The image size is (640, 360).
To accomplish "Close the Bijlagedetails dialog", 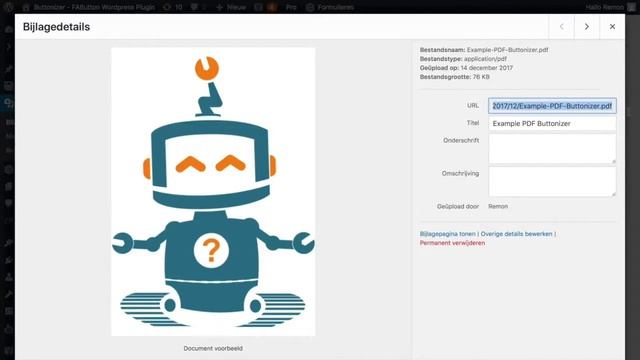I will [x=612, y=27].
